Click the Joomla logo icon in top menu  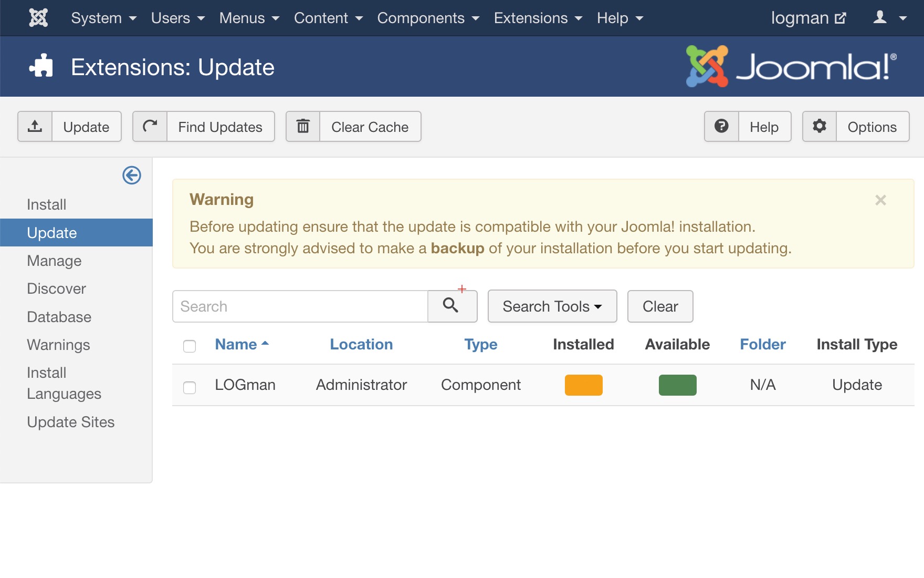click(x=38, y=18)
